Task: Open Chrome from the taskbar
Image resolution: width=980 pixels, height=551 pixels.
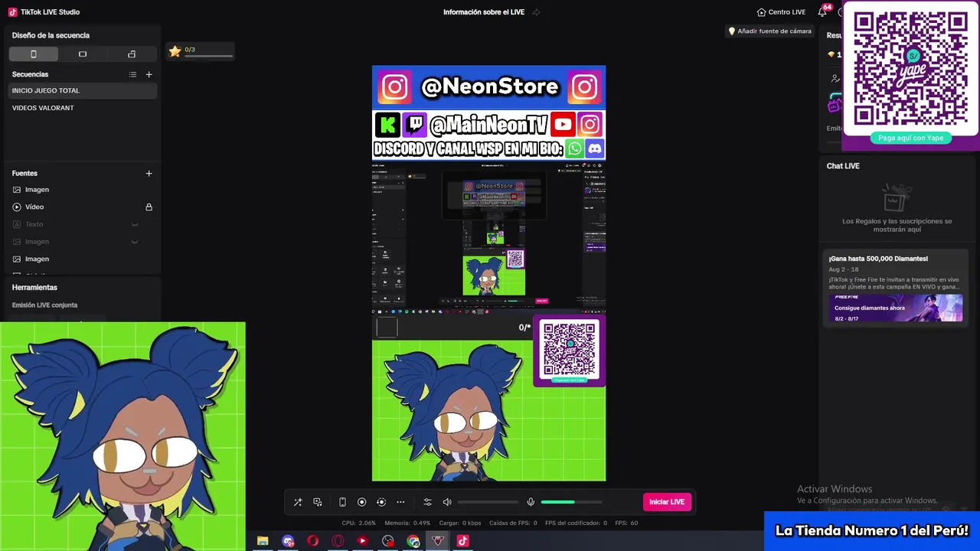Action: [x=413, y=541]
